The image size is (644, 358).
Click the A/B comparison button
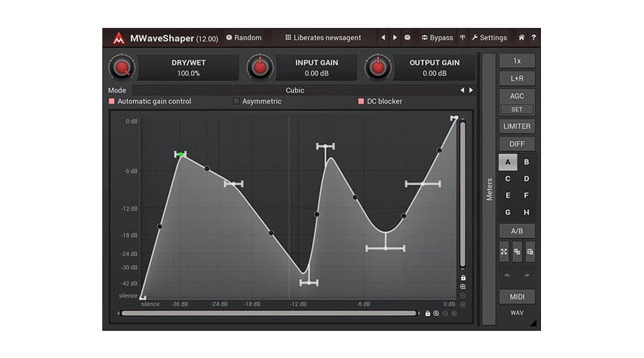[x=517, y=231]
